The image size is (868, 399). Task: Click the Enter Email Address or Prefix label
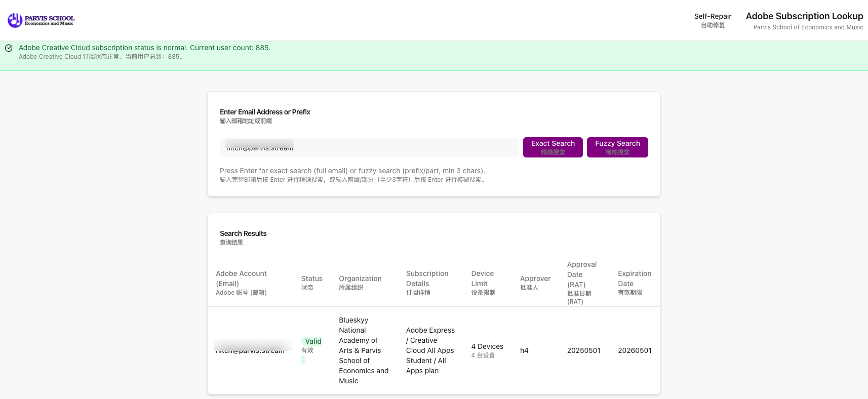point(265,112)
